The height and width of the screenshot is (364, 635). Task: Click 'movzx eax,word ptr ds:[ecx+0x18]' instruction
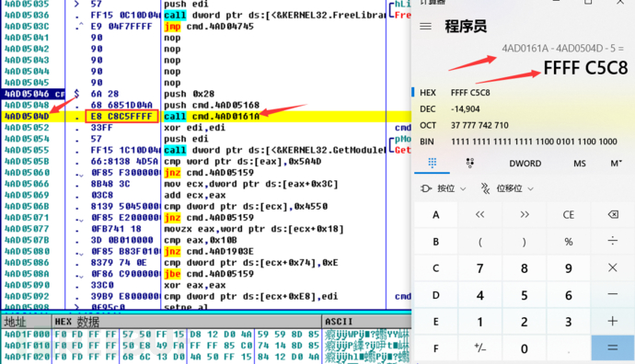254,229
